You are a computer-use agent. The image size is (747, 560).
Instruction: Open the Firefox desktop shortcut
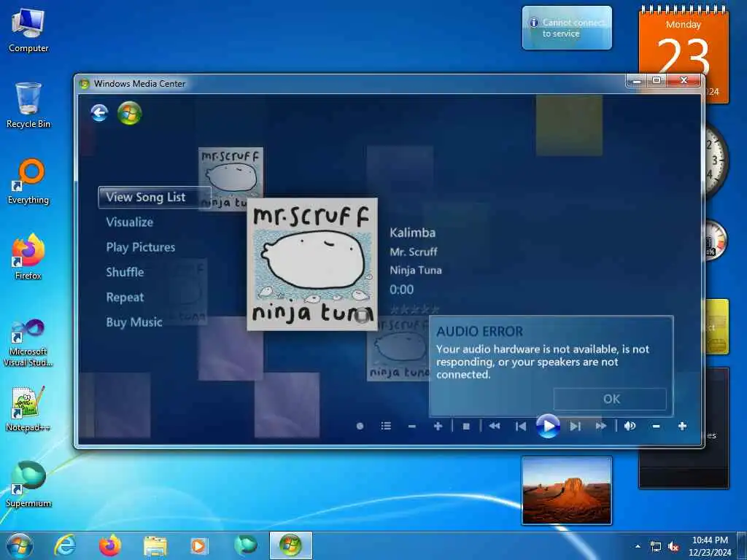point(28,257)
